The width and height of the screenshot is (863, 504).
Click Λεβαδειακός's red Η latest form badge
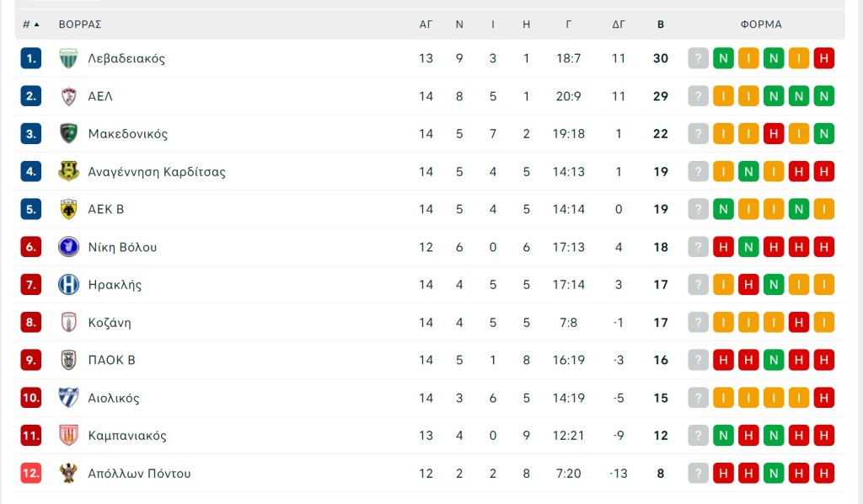824,58
